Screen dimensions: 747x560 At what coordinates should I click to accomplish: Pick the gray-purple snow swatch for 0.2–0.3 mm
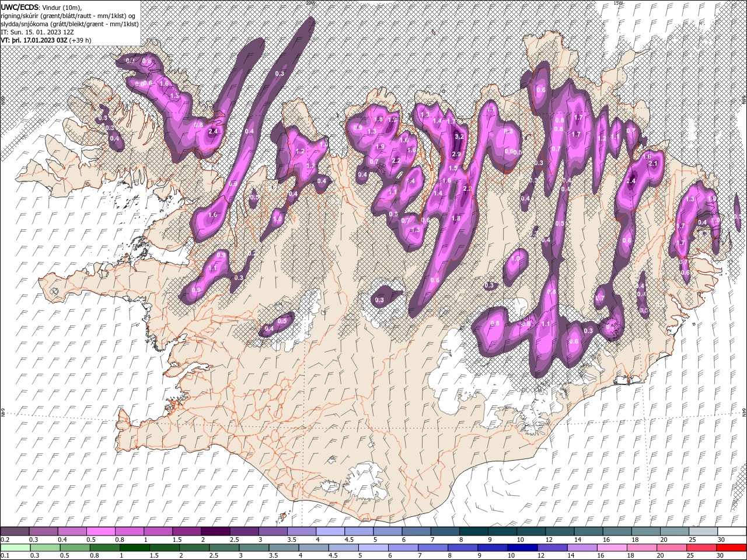tap(15, 531)
